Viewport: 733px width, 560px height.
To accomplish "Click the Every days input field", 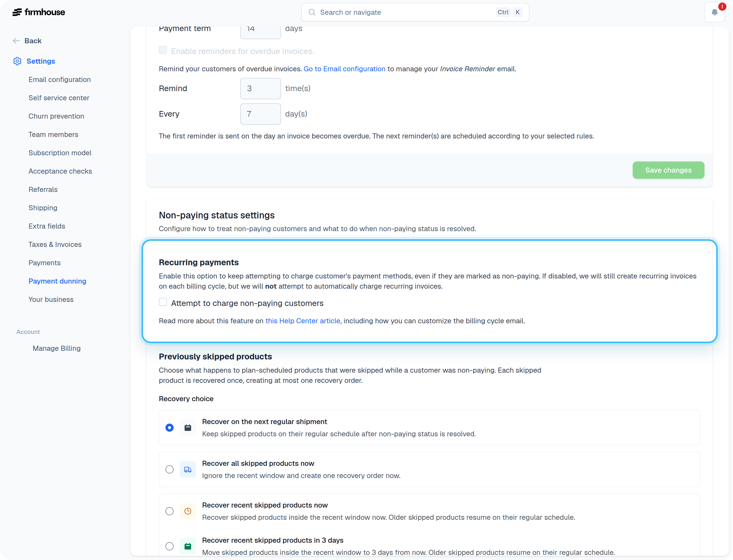I will (x=260, y=114).
